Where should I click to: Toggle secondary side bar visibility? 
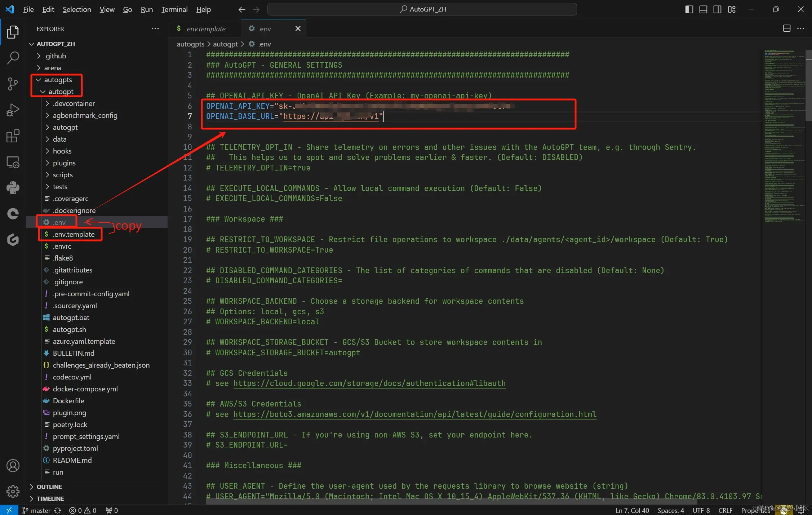click(717, 9)
